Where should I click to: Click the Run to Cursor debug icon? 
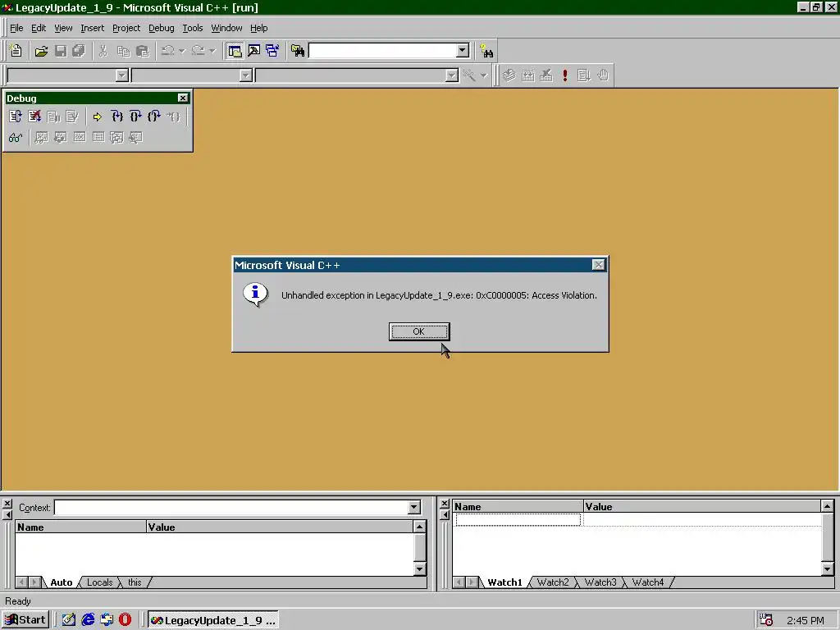pyautogui.click(x=173, y=116)
